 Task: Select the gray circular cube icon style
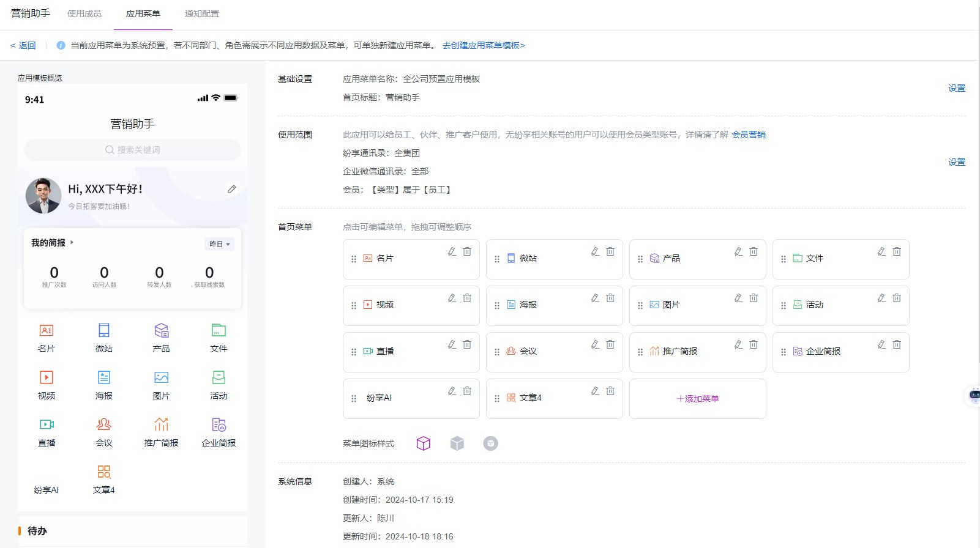[490, 443]
